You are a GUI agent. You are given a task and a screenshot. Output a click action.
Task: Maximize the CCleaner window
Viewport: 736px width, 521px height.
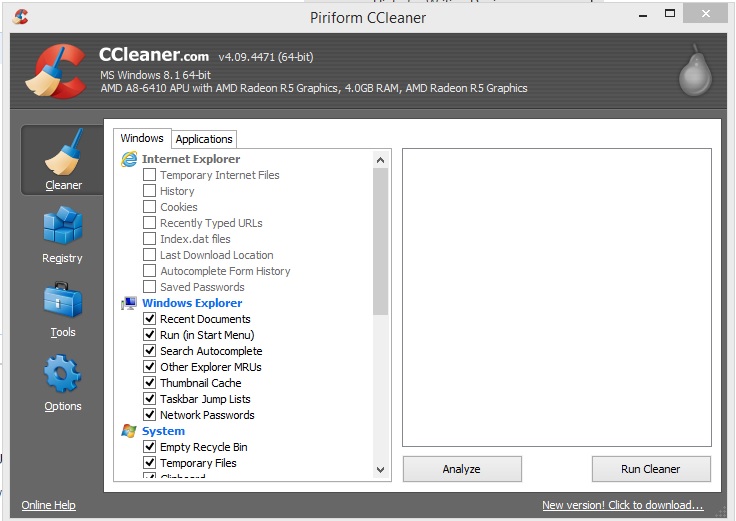[670, 14]
